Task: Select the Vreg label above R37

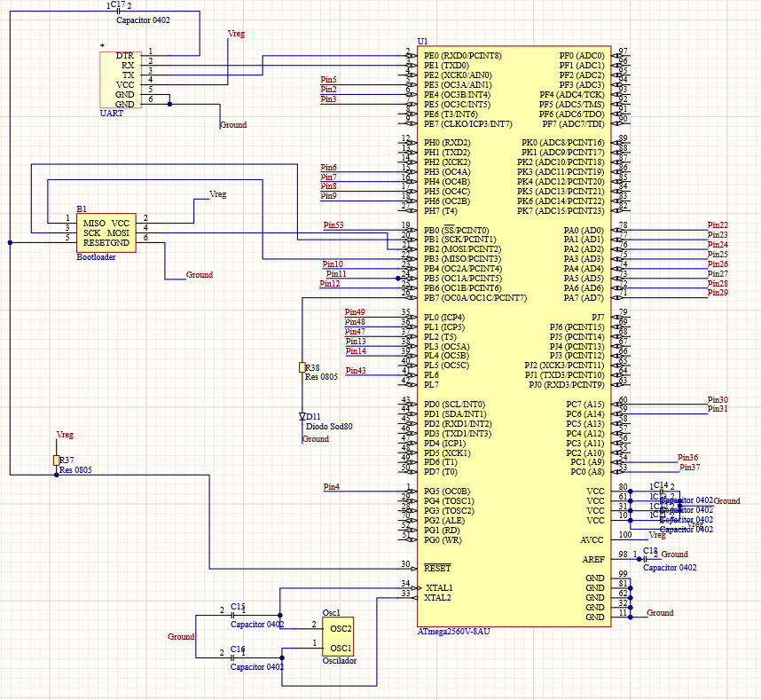Action: pos(65,435)
